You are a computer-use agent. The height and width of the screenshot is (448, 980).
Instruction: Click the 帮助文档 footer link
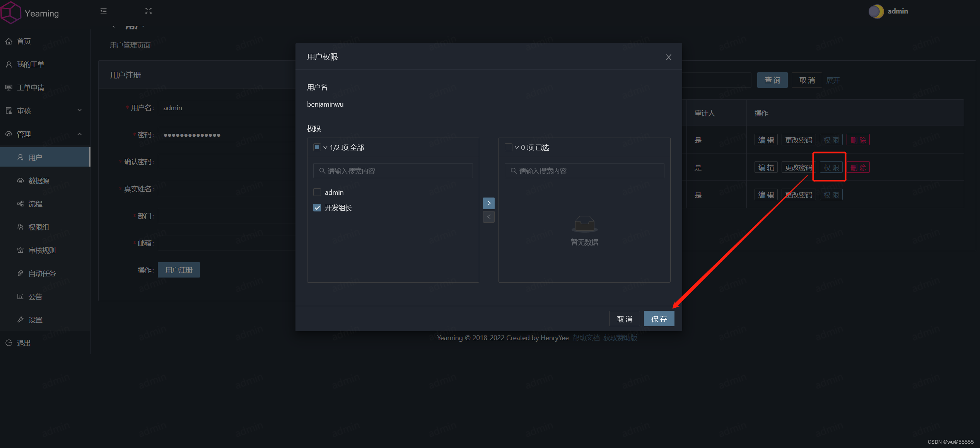[x=586, y=337]
